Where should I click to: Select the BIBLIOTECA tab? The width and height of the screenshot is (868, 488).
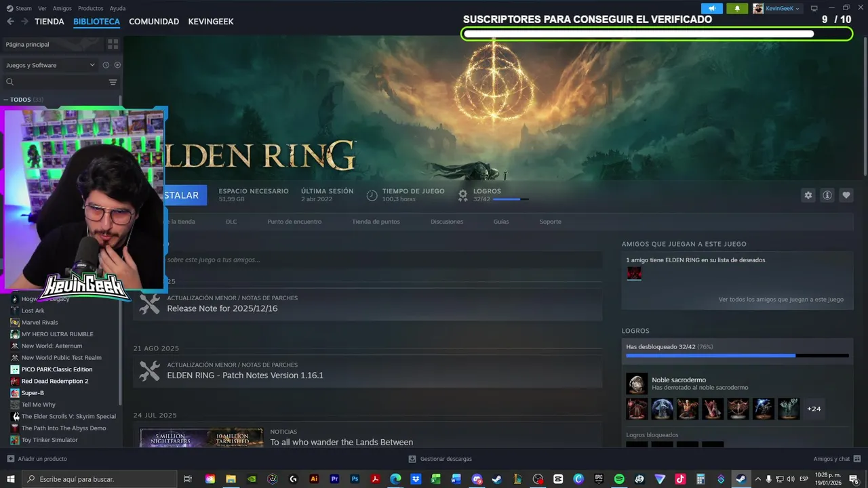96,22
